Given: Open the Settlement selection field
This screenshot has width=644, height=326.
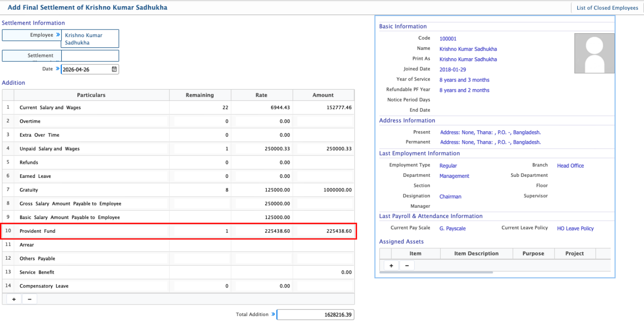Looking at the screenshot, I should 90,56.
